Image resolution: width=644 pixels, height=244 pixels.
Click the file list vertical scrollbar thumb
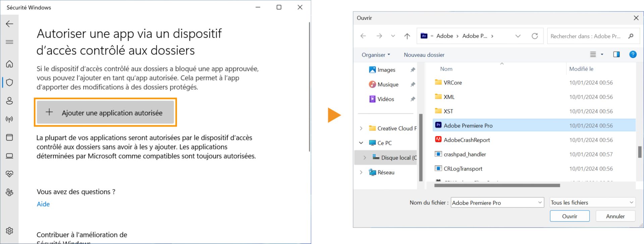pyautogui.click(x=640, y=152)
